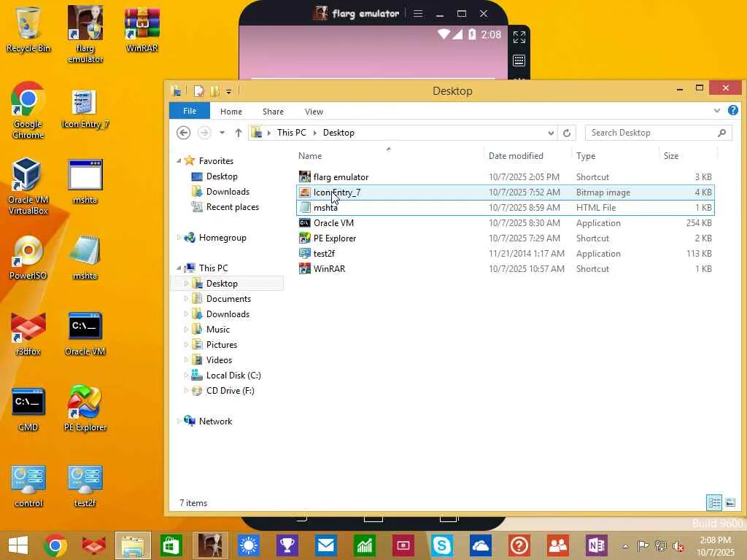747x560 pixels.
Task: Click This PC in the address breadcrumb
Action: click(x=292, y=133)
